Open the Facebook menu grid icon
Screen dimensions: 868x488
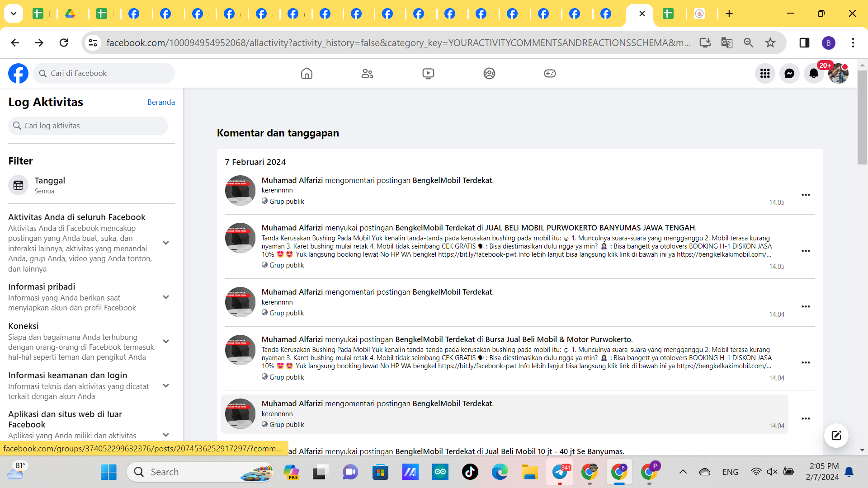pos(765,73)
